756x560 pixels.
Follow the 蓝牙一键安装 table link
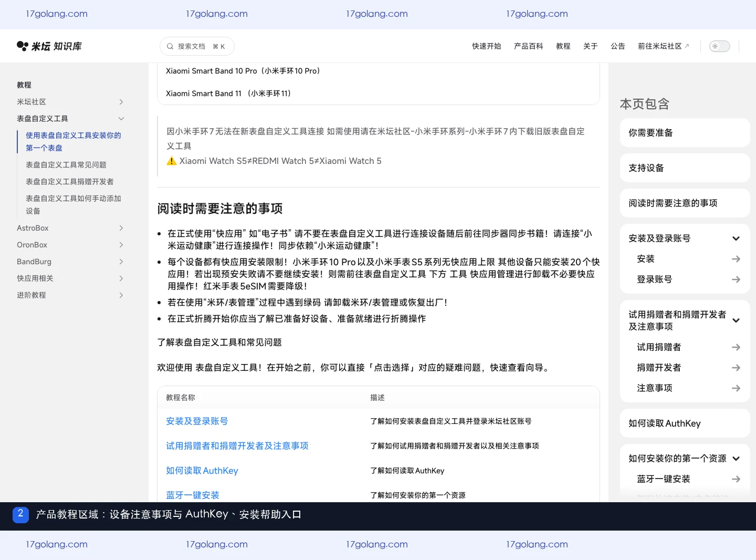(x=193, y=495)
